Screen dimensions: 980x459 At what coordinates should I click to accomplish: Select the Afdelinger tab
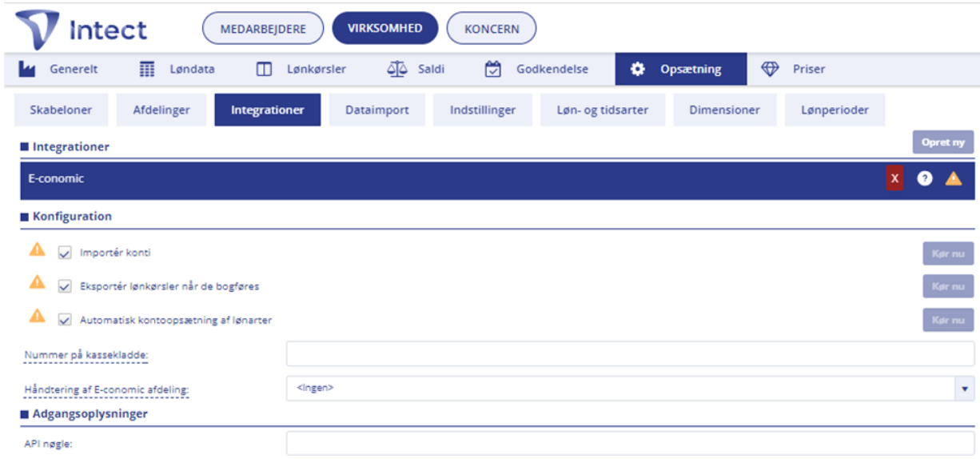161,110
